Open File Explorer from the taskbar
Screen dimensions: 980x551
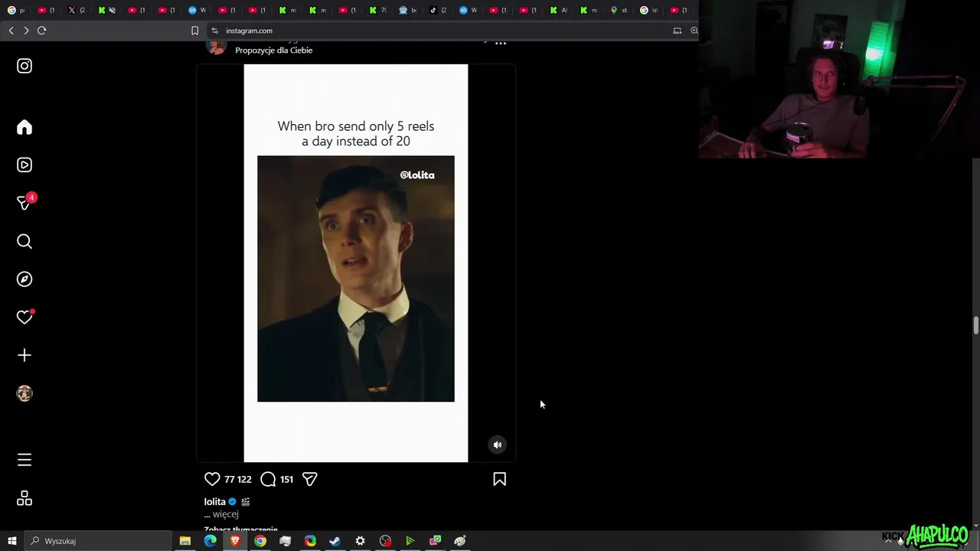click(185, 541)
